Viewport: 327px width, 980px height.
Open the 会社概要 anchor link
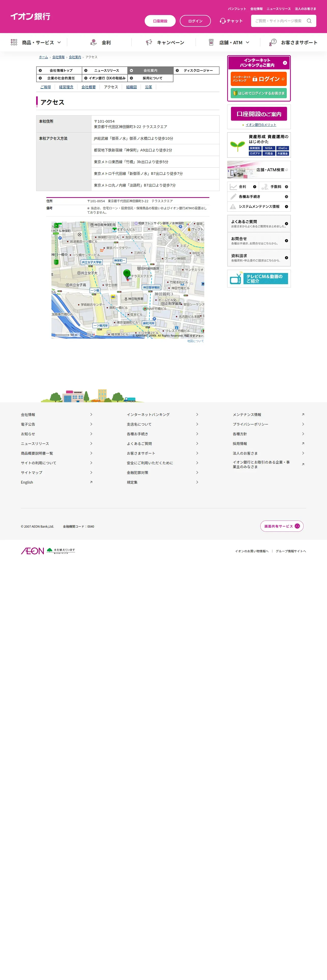89,87
